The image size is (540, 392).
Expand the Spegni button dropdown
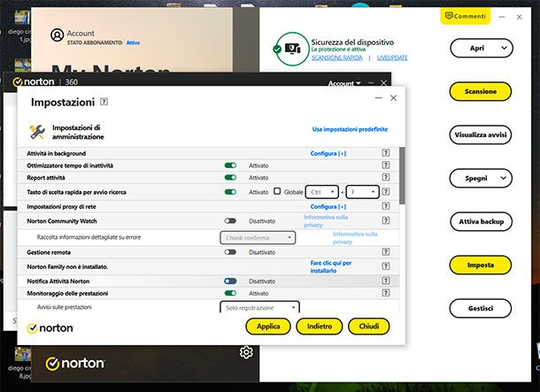[503, 178]
